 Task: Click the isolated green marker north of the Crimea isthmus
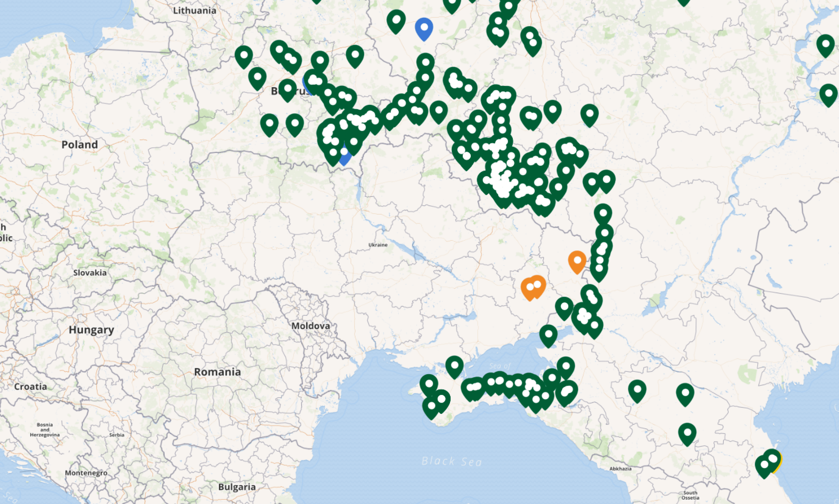(x=454, y=367)
